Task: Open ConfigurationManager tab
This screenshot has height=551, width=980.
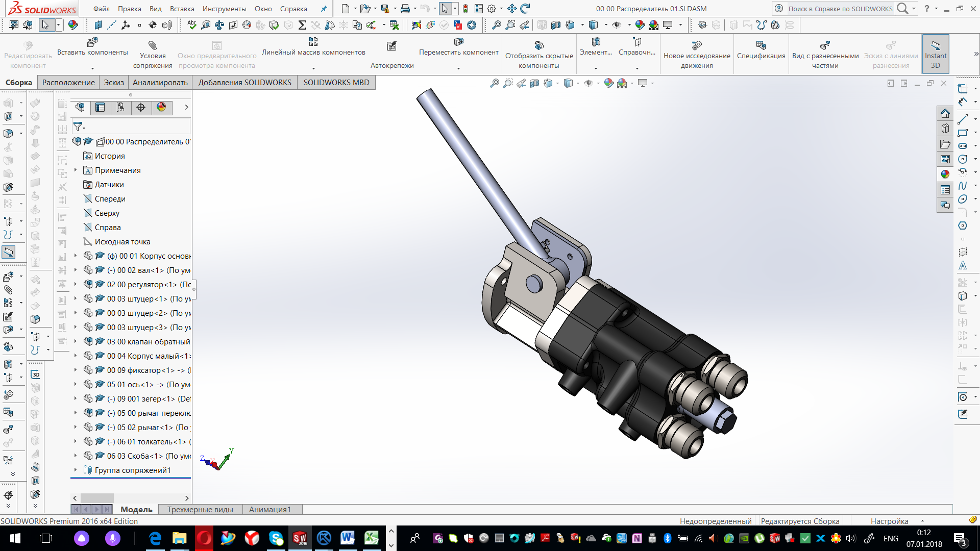Action: click(120, 107)
